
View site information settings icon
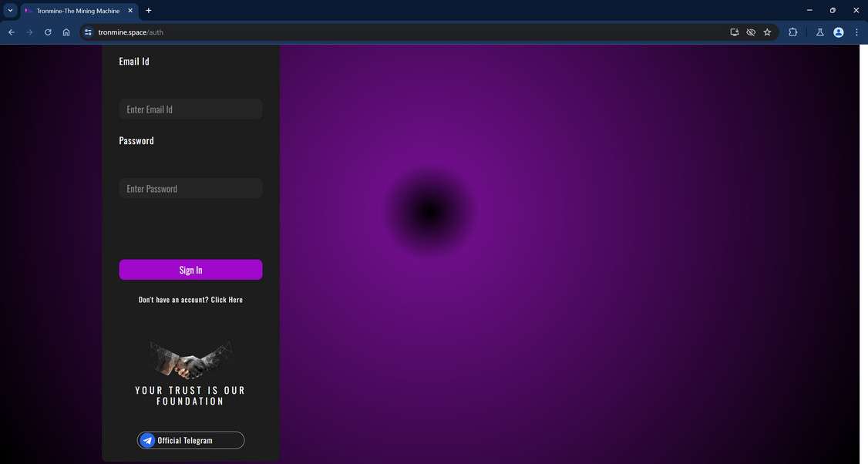click(87, 32)
